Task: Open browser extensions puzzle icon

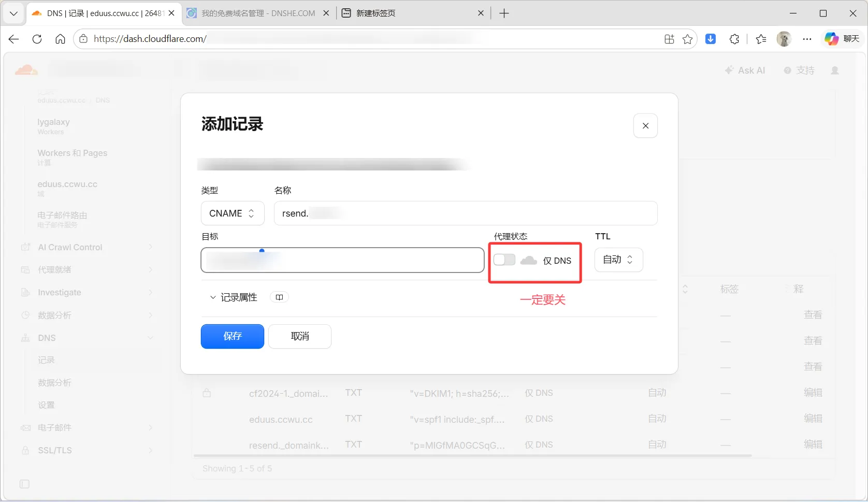Action: pos(734,39)
